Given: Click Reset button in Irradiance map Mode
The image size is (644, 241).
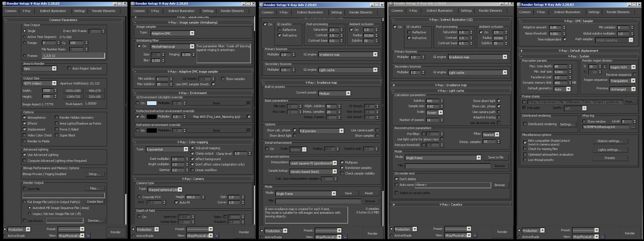Looking at the screenshot, I should click(369, 193).
